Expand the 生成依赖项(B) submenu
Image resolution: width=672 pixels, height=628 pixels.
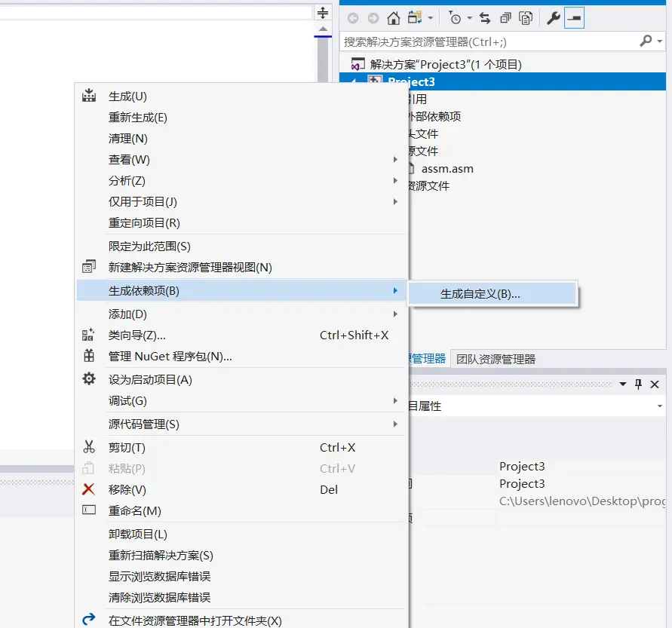pyautogui.click(x=241, y=291)
